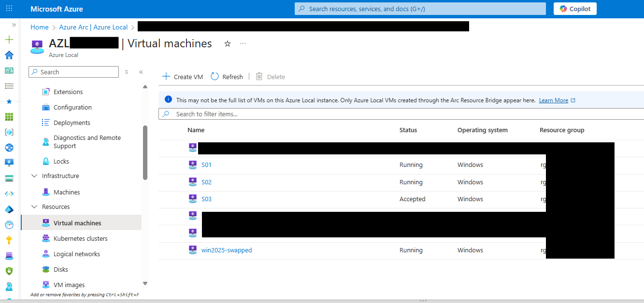Open the Dashboard chart icon in left rail
This screenshot has height=303, width=644.
(9, 70)
